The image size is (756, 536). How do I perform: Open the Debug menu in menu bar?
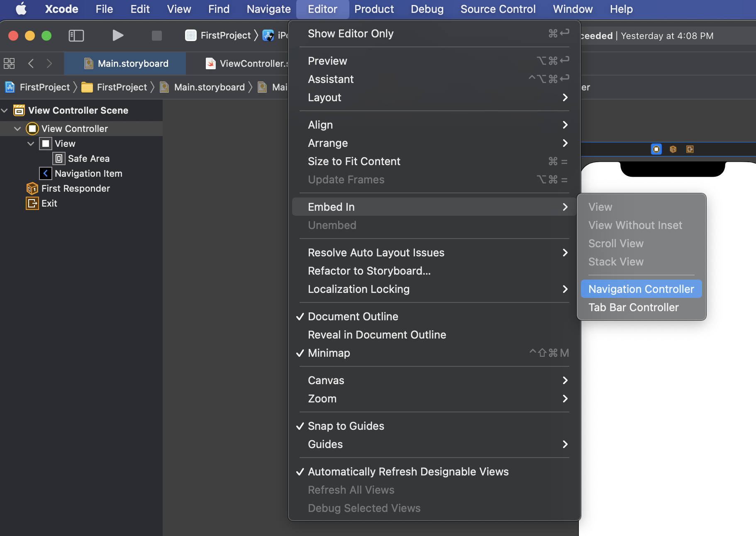427,9
